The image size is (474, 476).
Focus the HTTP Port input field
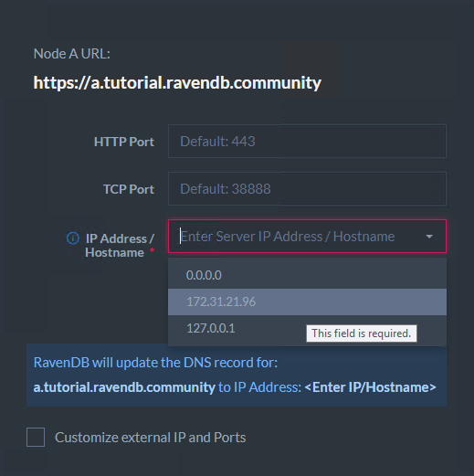(x=307, y=142)
